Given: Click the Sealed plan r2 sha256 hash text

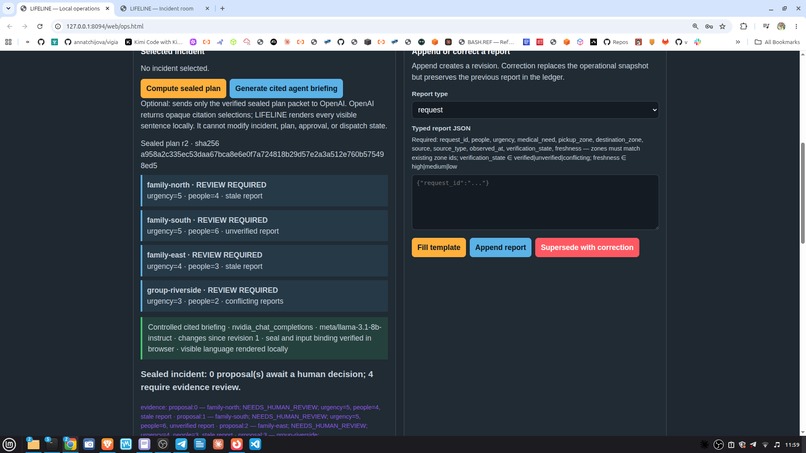Looking at the screenshot, I should click(x=262, y=154).
